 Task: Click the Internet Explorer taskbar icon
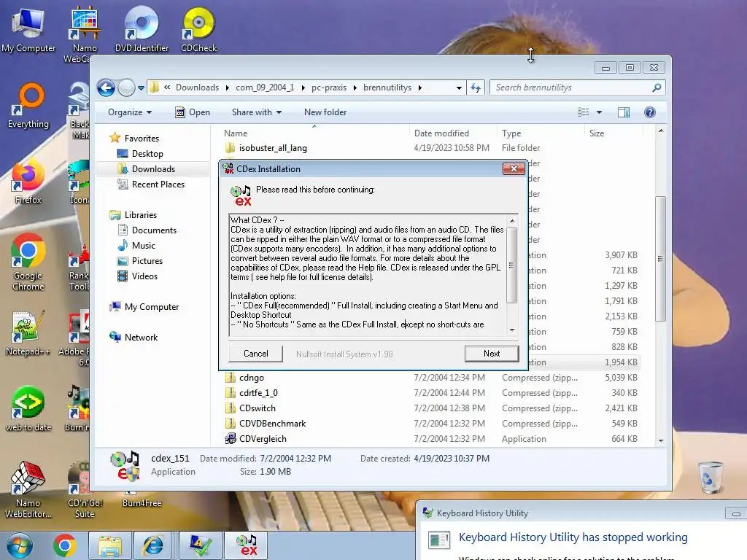click(153, 545)
